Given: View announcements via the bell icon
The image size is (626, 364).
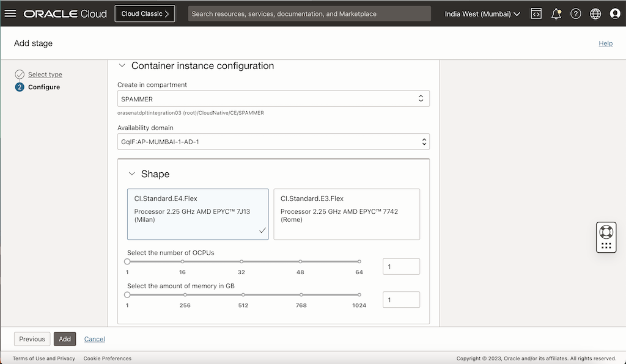Looking at the screenshot, I should pyautogui.click(x=556, y=13).
